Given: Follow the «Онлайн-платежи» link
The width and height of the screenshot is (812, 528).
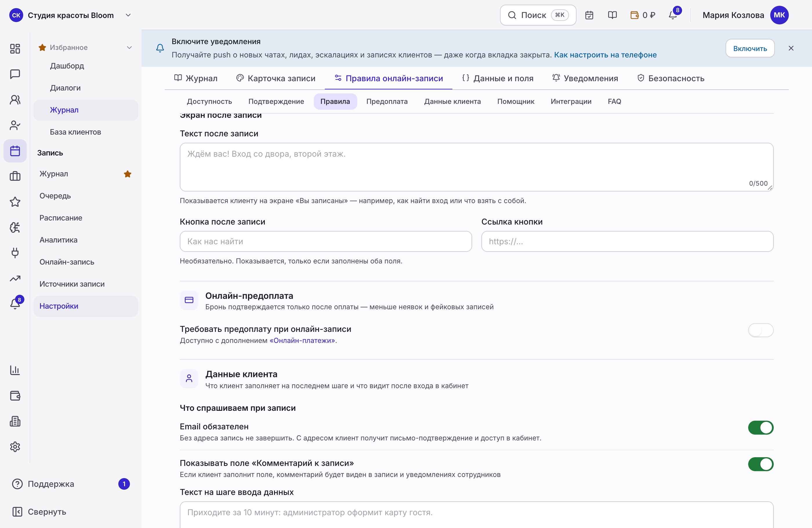Looking at the screenshot, I should (302, 341).
